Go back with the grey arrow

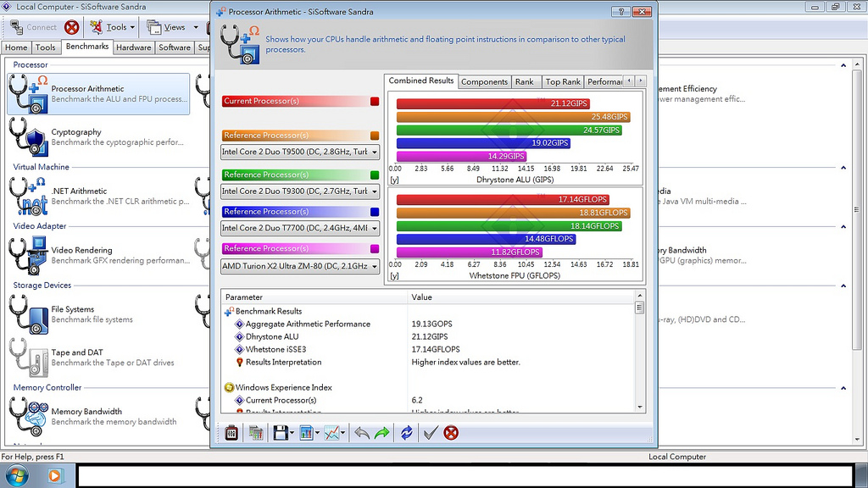coord(361,433)
